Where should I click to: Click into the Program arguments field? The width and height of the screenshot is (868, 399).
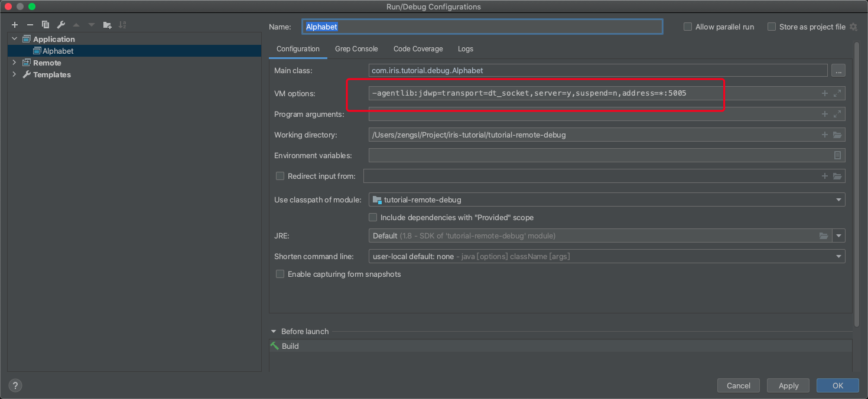pos(591,115)
